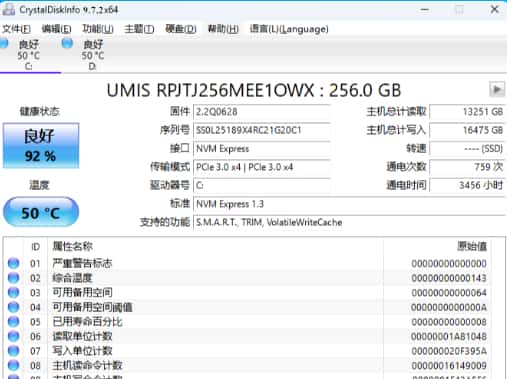The height and width of the screenshot is (379, 507).
Task: Go to next disk arrow button
Action: pos(497,89)
